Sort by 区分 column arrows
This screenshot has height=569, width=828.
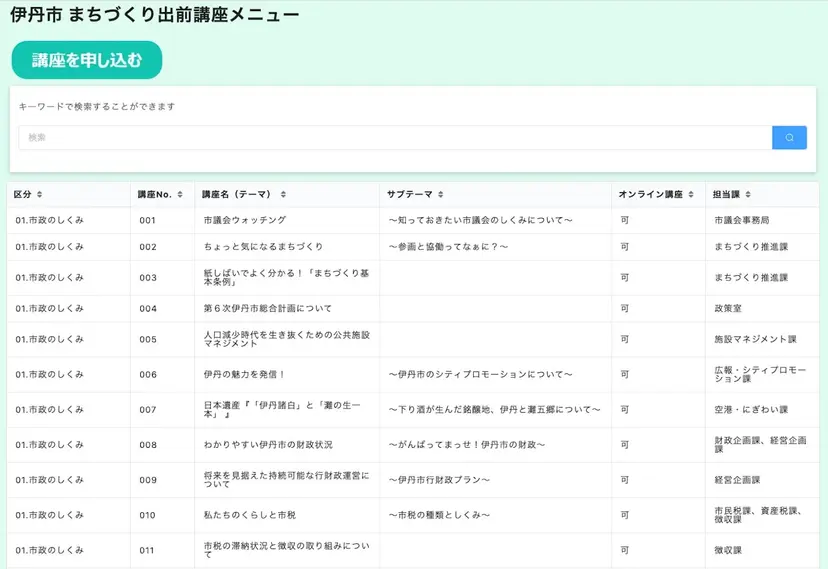40,194
